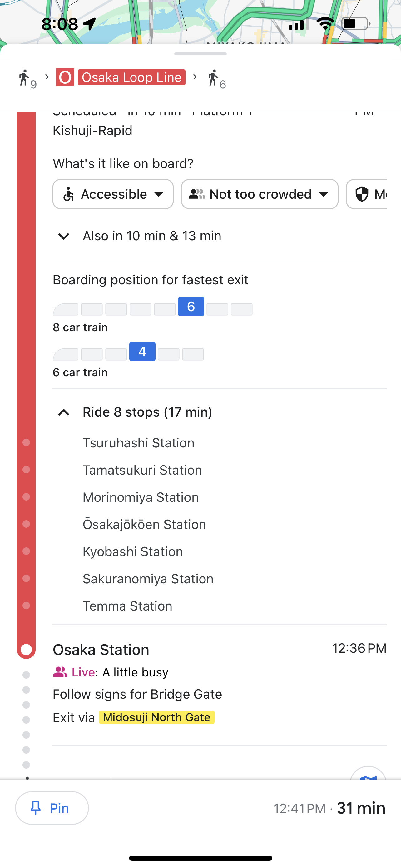Open the Accessible dropdown
Screen dimensions: 401x868
pos(113,194)
